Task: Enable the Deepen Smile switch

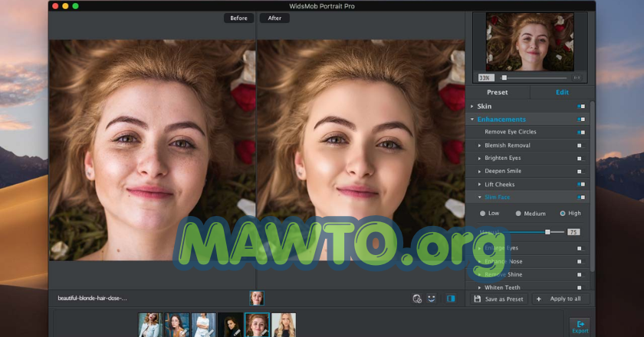Action: (581, 171)
